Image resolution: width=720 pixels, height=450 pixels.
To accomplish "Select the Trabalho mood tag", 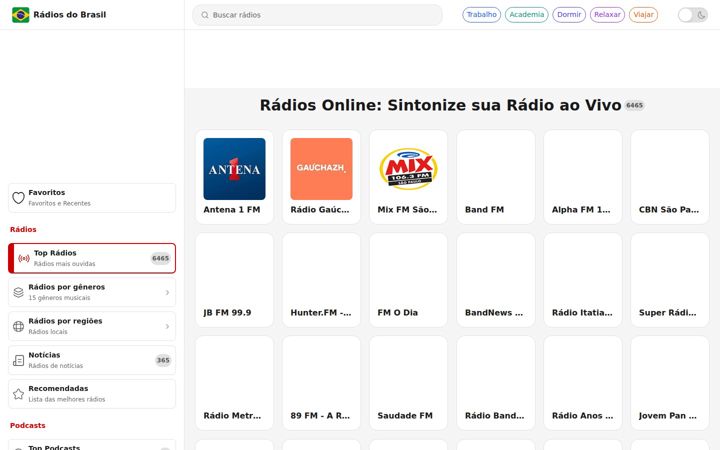I will (x=481, y=15).
